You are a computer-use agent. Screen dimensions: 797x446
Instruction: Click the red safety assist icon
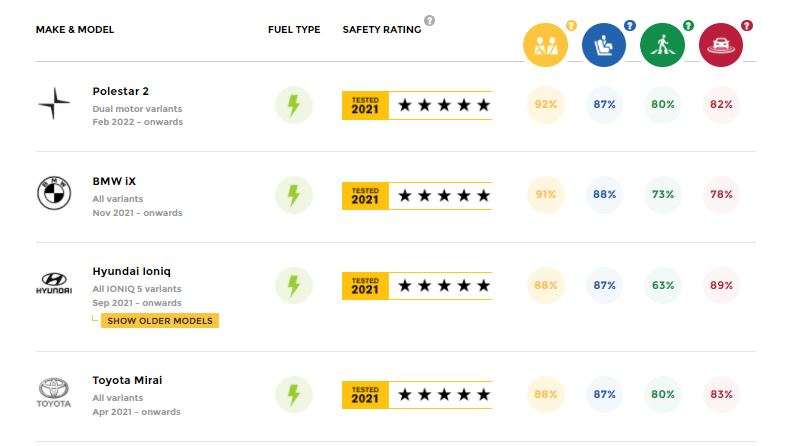pos(720,45)
